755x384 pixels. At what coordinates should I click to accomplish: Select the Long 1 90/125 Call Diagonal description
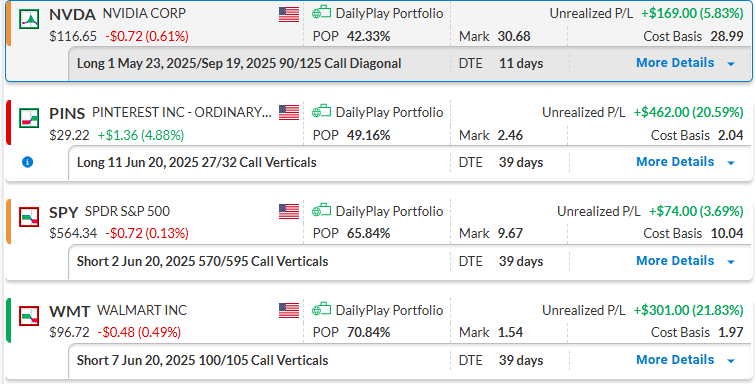[x=239, y=64]
